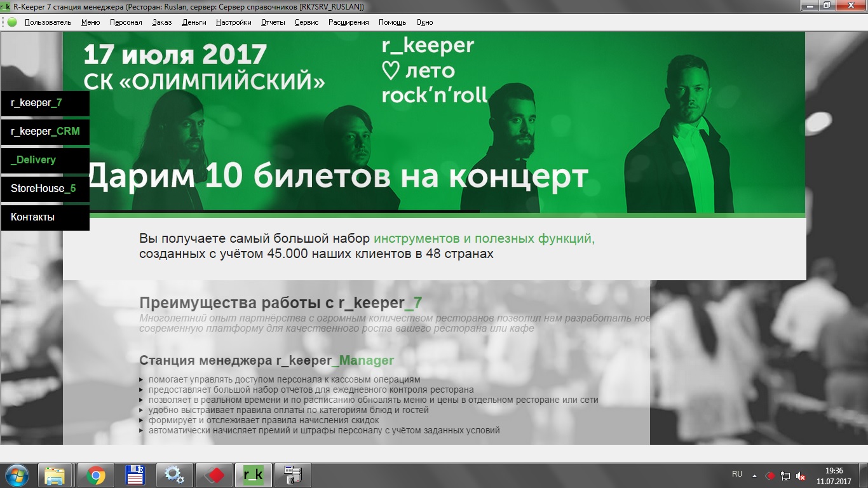
Task: Open the server computer taskbar icon
Action: 292,475
